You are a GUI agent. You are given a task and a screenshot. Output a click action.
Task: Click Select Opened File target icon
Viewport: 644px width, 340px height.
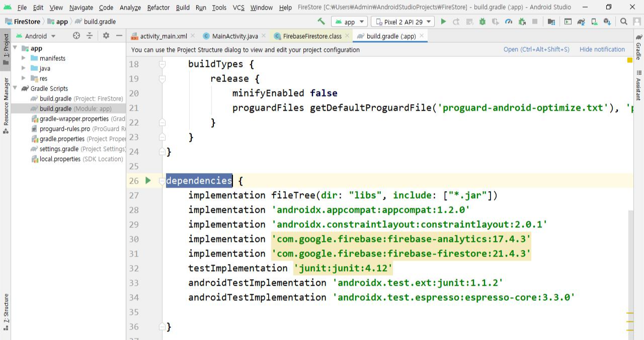pyautogui.click(x=76, y=36)
